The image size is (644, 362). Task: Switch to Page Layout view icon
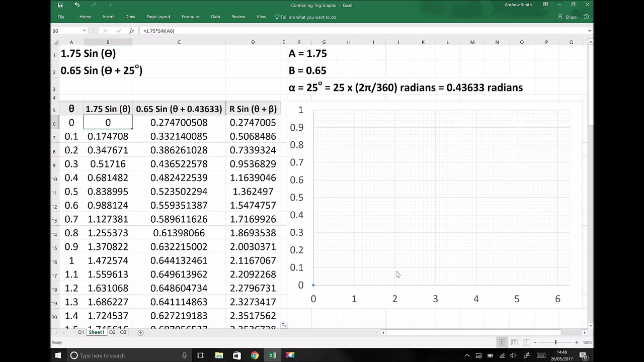click(x=514, y=342)
